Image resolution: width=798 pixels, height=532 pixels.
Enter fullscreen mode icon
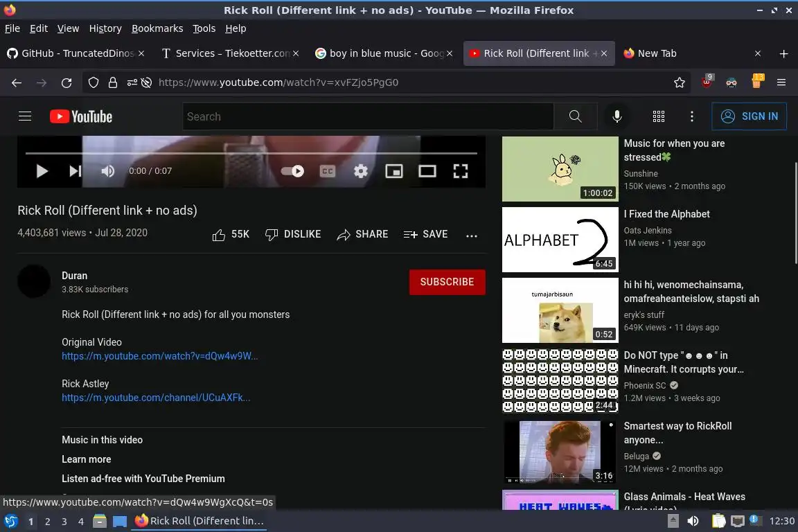pyautogui.click(x=461, y=171)
